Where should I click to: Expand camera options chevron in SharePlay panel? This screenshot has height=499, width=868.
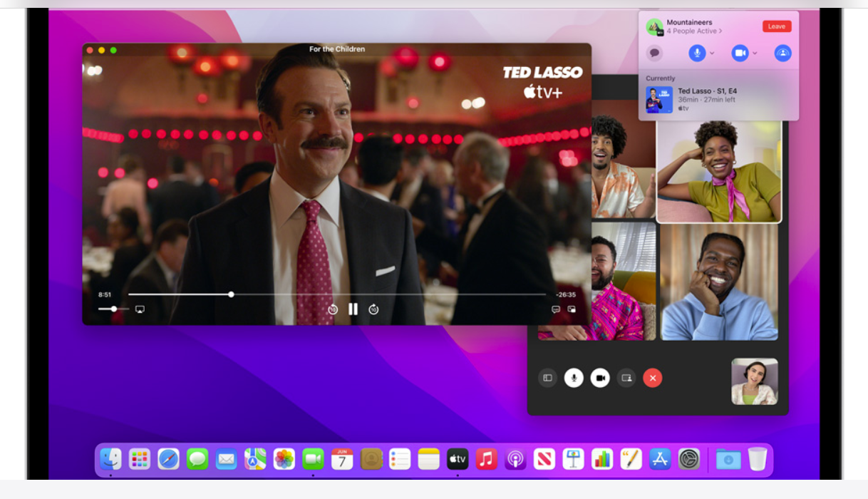point(755,53)
